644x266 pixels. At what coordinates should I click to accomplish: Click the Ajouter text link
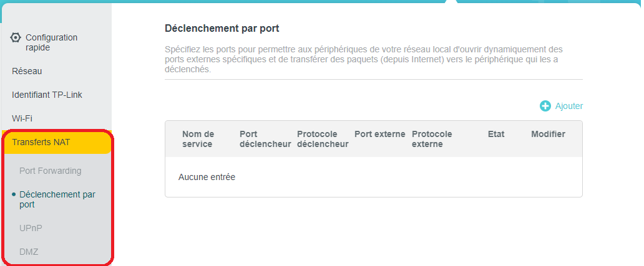click(568, 107)
